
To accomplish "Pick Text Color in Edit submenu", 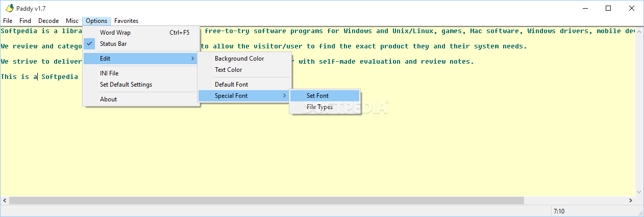I will [244, 70].
